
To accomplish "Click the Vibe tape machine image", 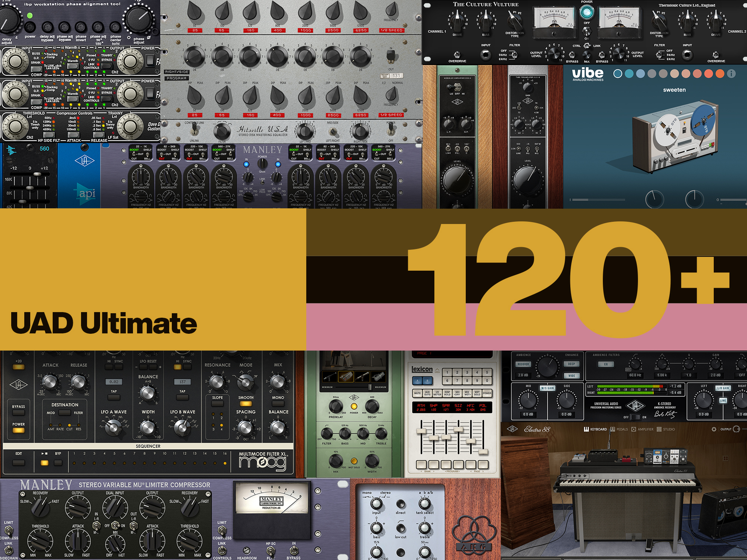I will tap(675, 136).
